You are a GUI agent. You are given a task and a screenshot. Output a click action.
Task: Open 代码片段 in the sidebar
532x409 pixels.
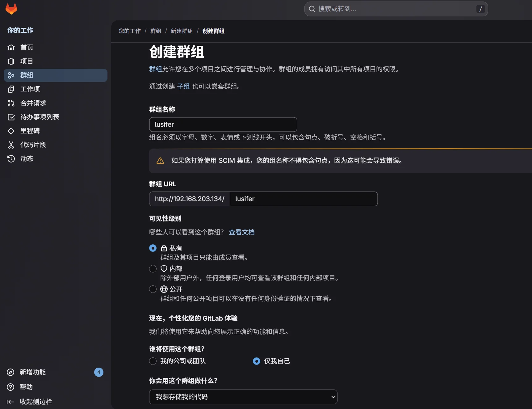(x=56, y=145)
